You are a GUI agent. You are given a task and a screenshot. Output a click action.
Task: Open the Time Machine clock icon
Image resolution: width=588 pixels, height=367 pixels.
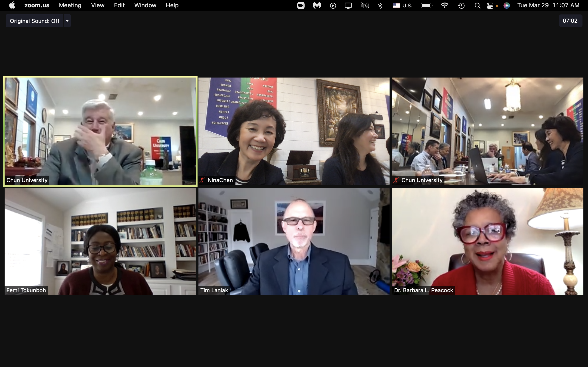(x=461, y=5)
